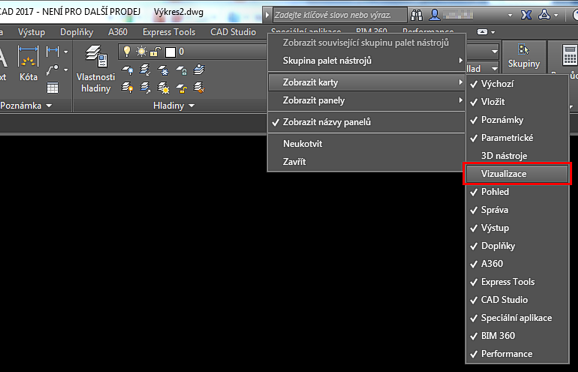Switch to the Express Tools ribbon tab
Image resolution: width=578 pixels, height=372 pixels.
(x=169, y=32)
